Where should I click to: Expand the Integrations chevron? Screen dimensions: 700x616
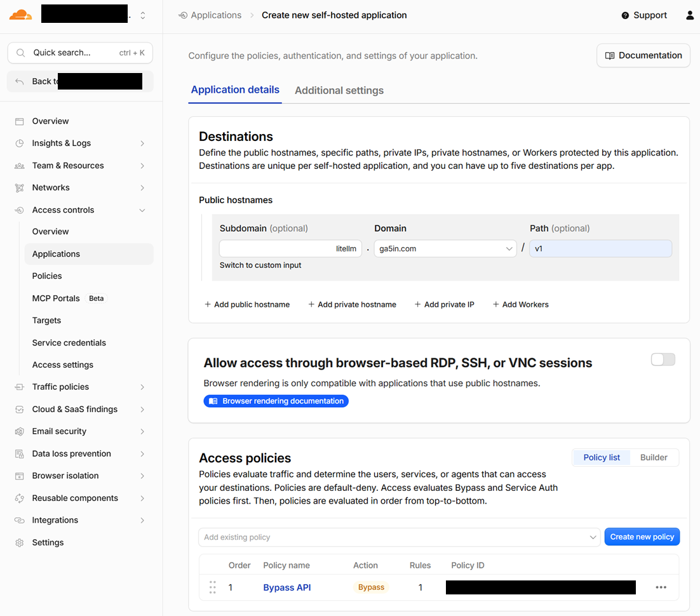[142, 521]
